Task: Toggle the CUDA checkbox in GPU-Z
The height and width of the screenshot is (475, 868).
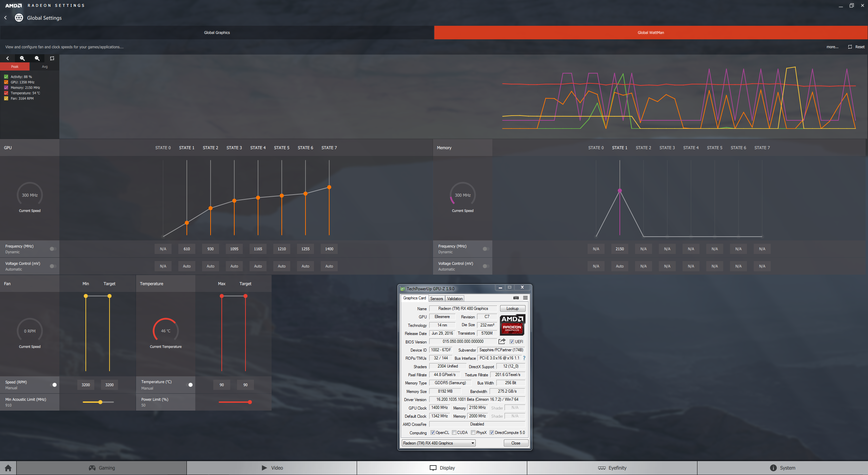Action: 454,433
